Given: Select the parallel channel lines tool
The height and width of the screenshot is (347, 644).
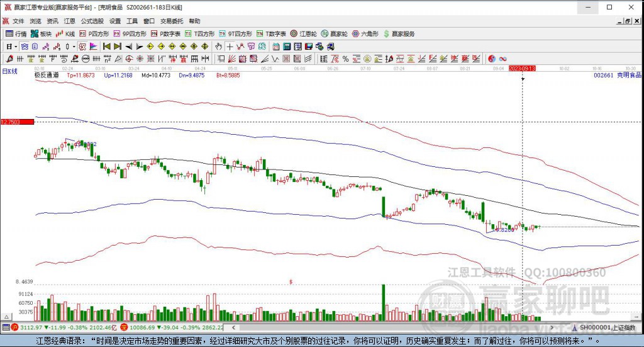Looking at the screenshot, I should 308,59.
